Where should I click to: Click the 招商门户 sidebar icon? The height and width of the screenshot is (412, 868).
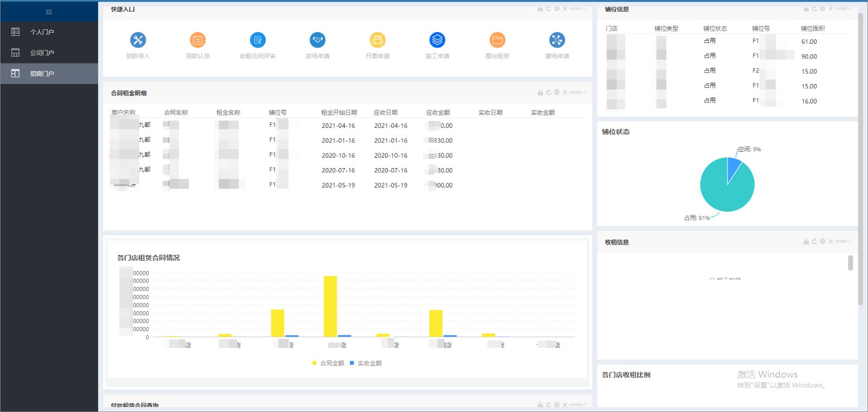pyautogui.click(x=15, y=73)
